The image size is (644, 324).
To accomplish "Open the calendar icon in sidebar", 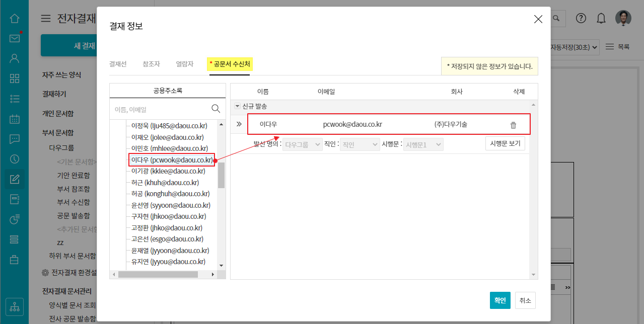I will coord(15,119).
